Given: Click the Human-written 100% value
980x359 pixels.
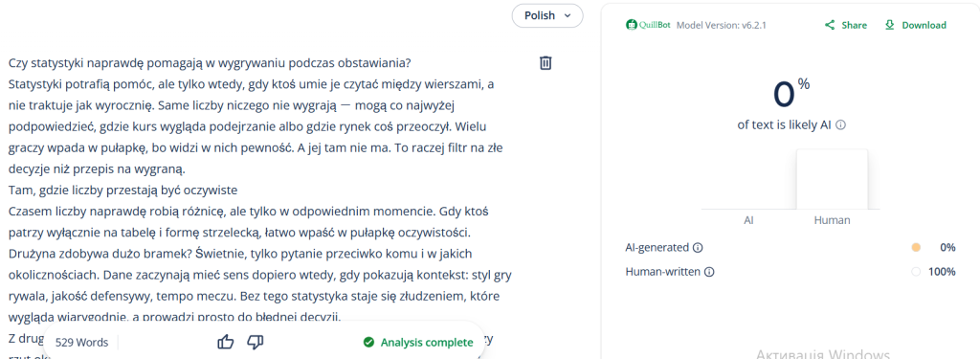Looking at the screenshot, I should (x=943, y=272).
